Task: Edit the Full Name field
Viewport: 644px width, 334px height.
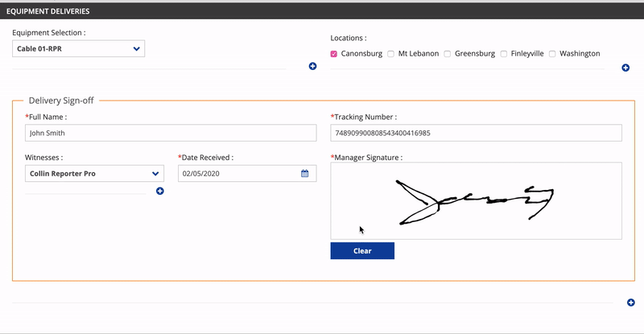Action: coord(171,133)
